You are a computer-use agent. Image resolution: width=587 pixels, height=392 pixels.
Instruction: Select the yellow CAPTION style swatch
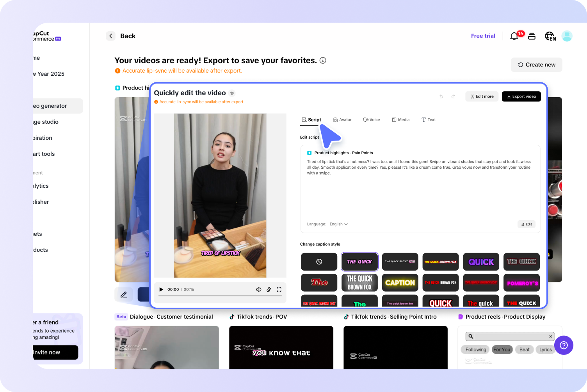click(400, 282)
